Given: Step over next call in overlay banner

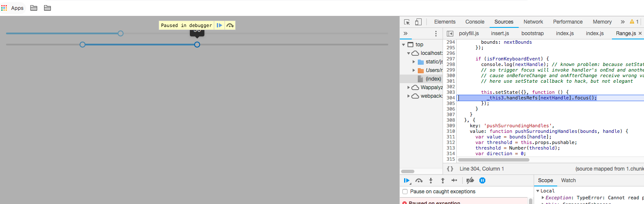Looking at the screenshot, I should (x=230, y=26).
